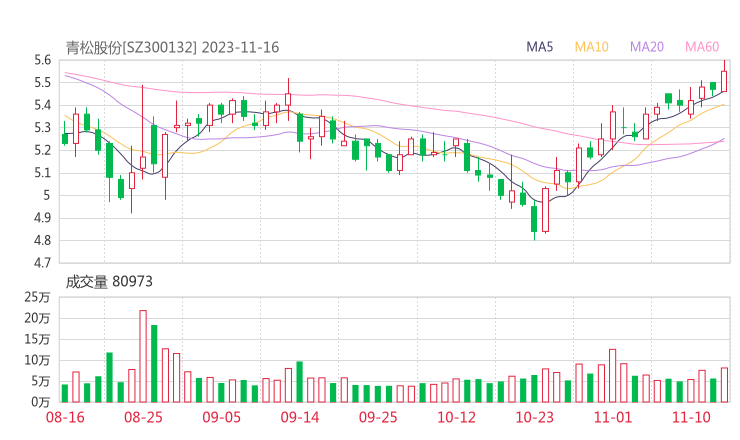Click the 09-05 date axis label
Screen dimensions: 740x440
221,417
